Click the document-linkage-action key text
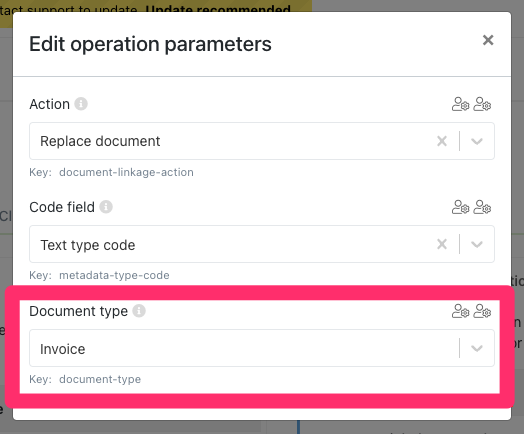Viewport: 524px width, 434px height. (126, 172)
